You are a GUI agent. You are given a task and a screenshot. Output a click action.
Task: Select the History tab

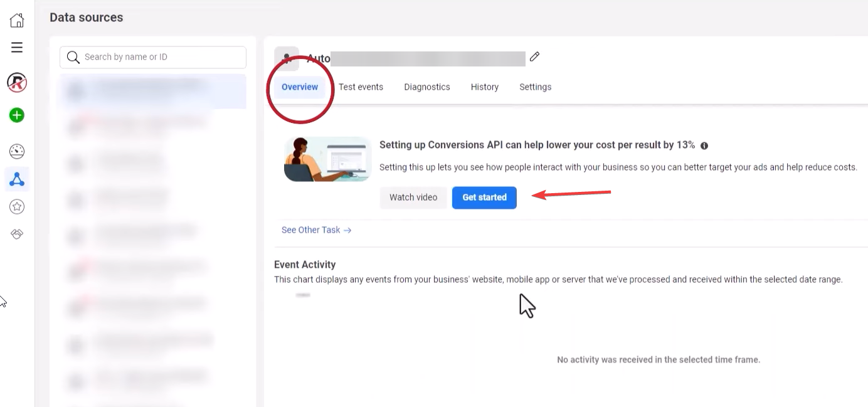pos(485,87)
